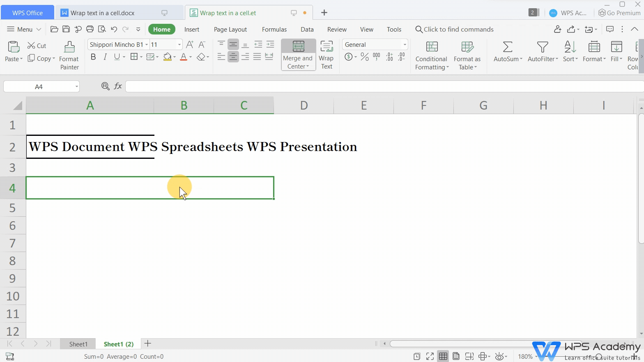Increase font size with larger A icon

pyautogui.click(x=190, y=44)
